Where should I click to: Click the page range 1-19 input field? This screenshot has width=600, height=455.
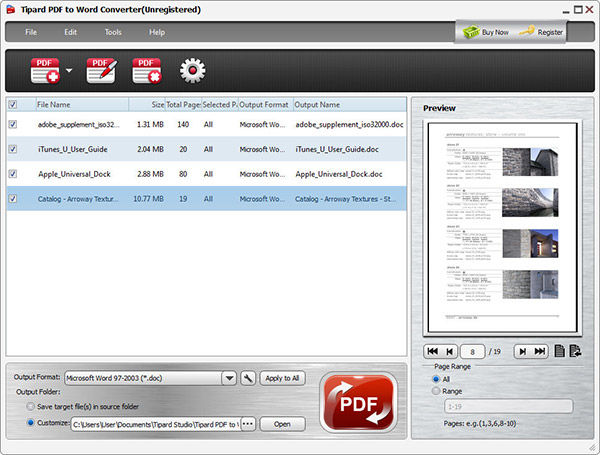tap(509, 406)
